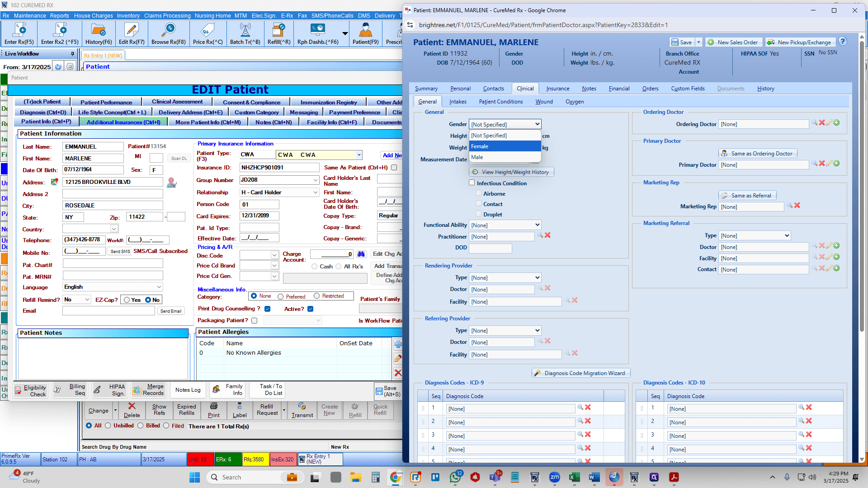
Task: Open Zoom from the Windows taskbar
Action: pyautogui.click(x=554, y=477)
